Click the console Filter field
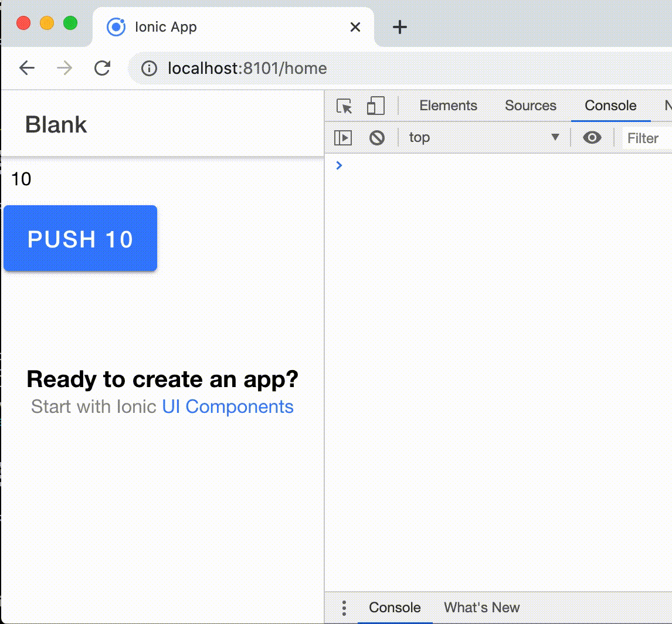672x624 pixels. [647, 138]
